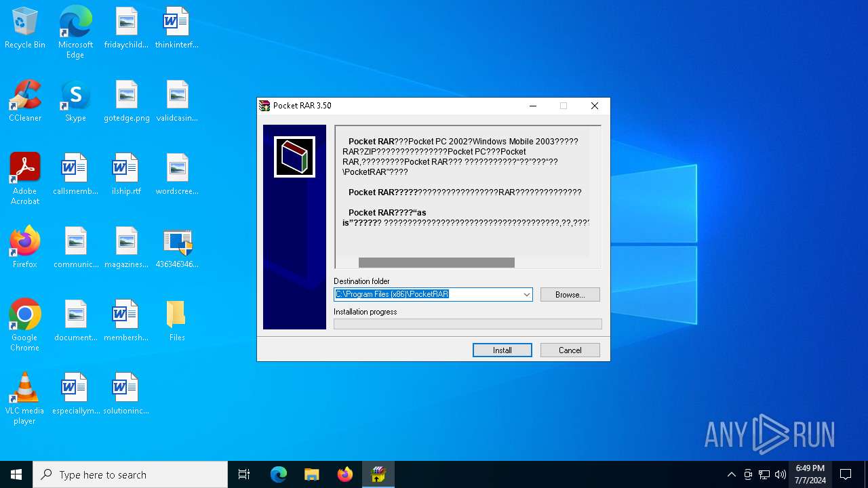The width and height of the screenshot is (868, 488).
Task: Open the Files folder on desktop
Action: point(176,321)
